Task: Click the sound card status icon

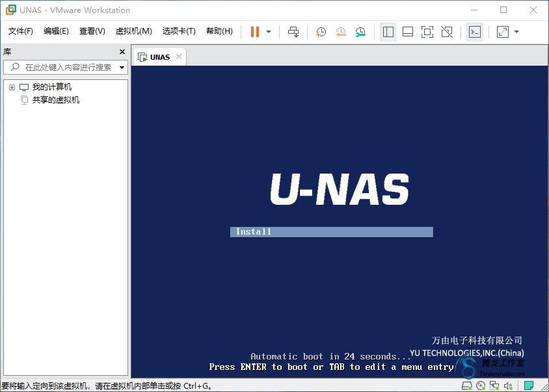Action: (507, 386)
